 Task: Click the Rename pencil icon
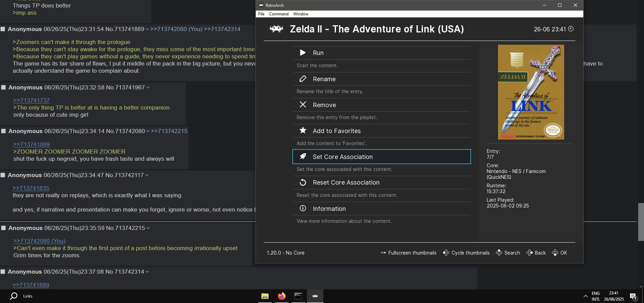(303, 79)
